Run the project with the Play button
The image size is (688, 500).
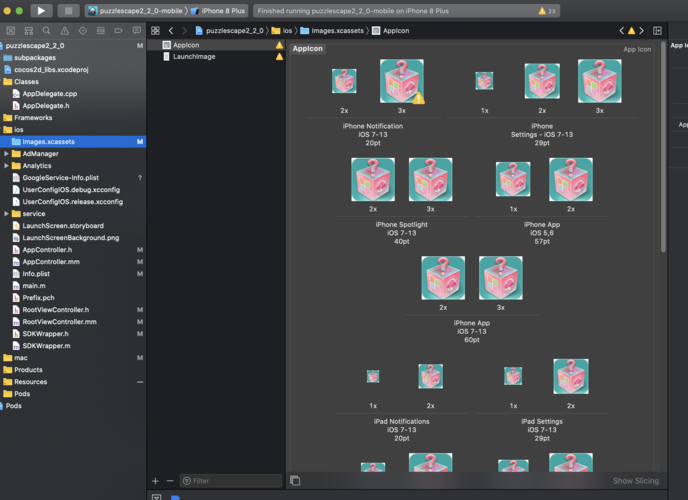41,11
